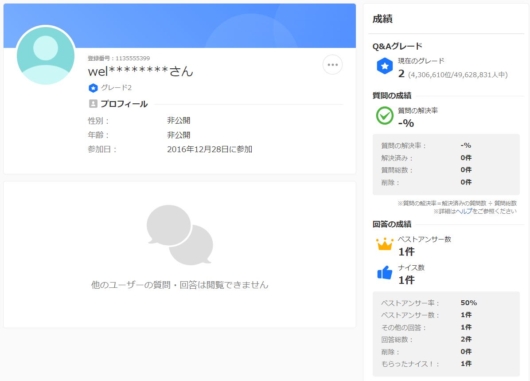Click the グレード2 label text
This screenshot has width=530, height=381.
click(x=116, y=88)
